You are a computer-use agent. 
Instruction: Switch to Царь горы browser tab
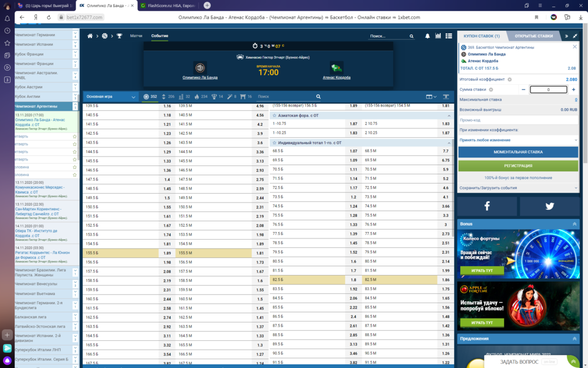pyautogui.click(x=46, y=6)
